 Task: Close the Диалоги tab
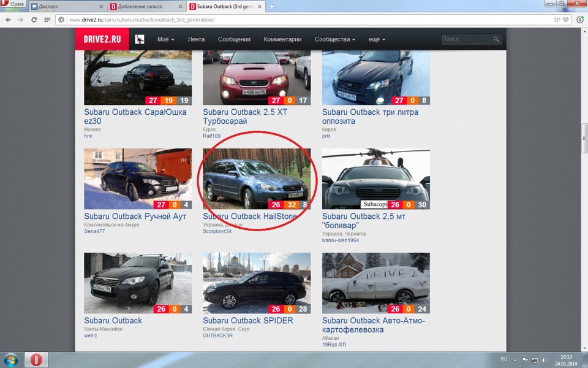click(x=101, y=7)
